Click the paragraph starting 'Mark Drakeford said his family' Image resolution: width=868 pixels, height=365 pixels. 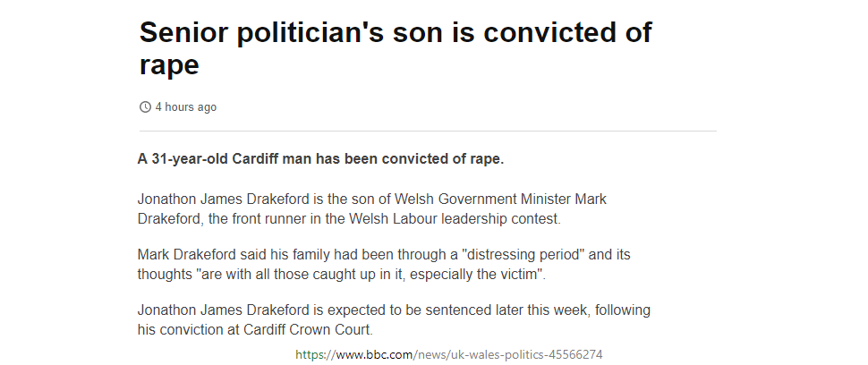pyautogui.click(x=384, y=264)
